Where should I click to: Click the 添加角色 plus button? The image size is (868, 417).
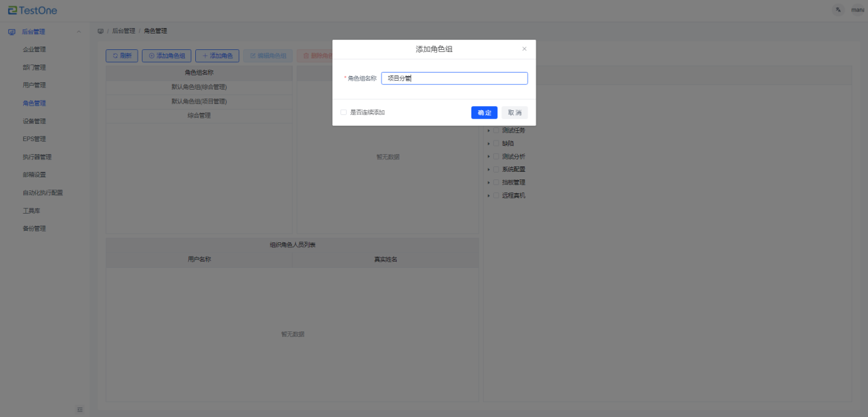tap(217, 55)
